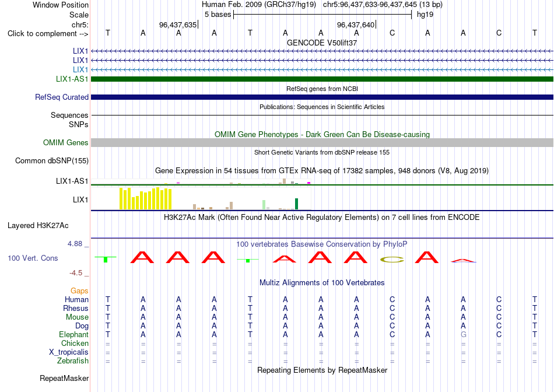The image size is (554, 392).
Task: Open the 'RefSeq genes from NCBI' track title
Action: click(322, 89)
